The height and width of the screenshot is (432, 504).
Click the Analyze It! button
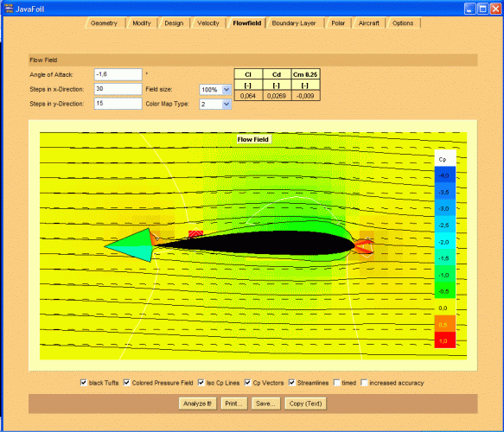(197, 403)
